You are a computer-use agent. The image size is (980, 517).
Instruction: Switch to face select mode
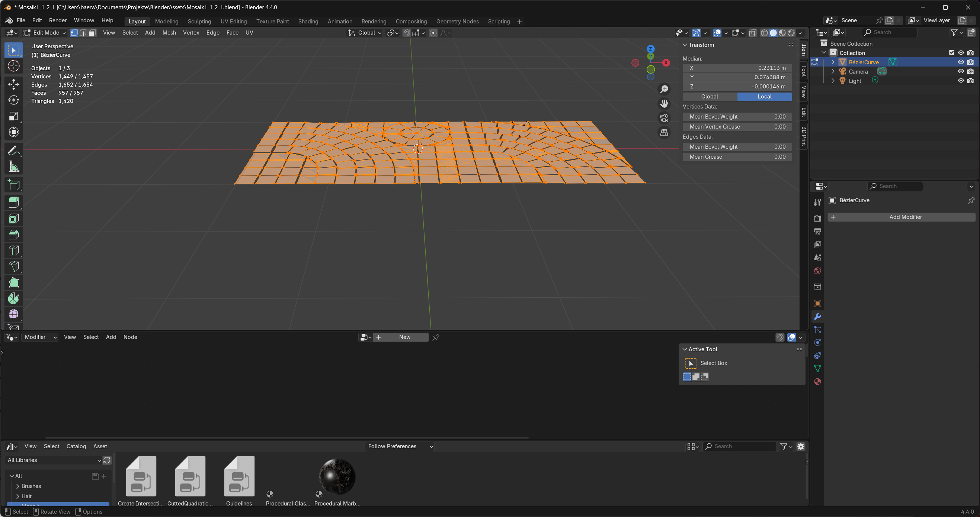coord(92,33)
